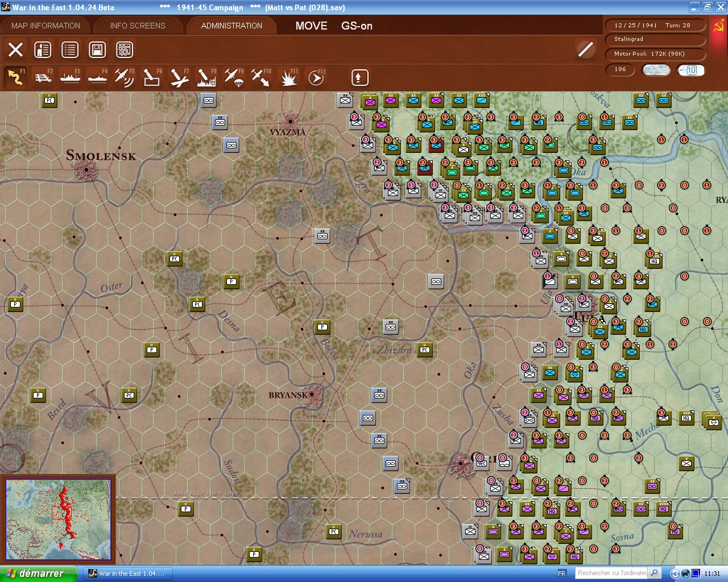This screenshot has height=582, width=728.
Task: Open the commander's report icon beside the X
Action: (x=43, y=49)
